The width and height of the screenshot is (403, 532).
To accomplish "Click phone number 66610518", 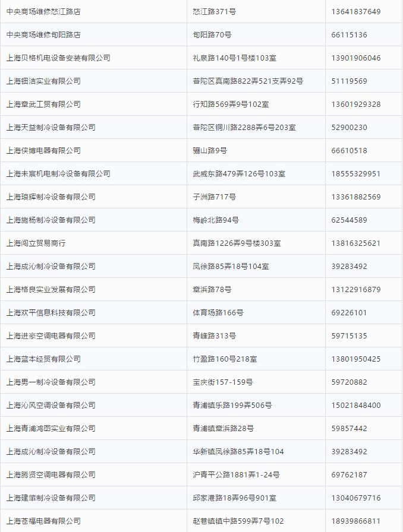I will coord(349,150).
